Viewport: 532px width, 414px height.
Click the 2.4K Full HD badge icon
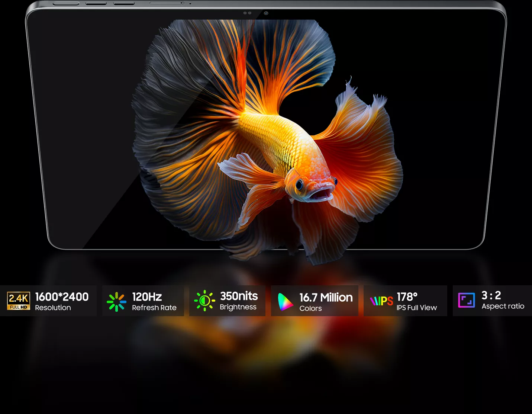point(18,301)
